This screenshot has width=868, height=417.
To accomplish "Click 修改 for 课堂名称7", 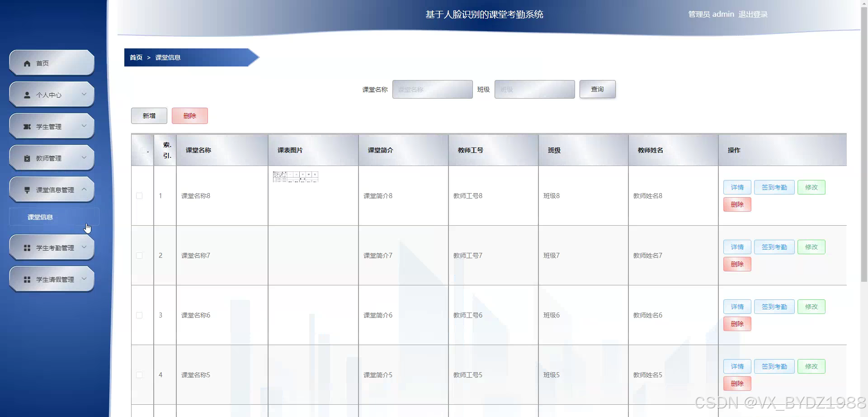I will [811, 247].
